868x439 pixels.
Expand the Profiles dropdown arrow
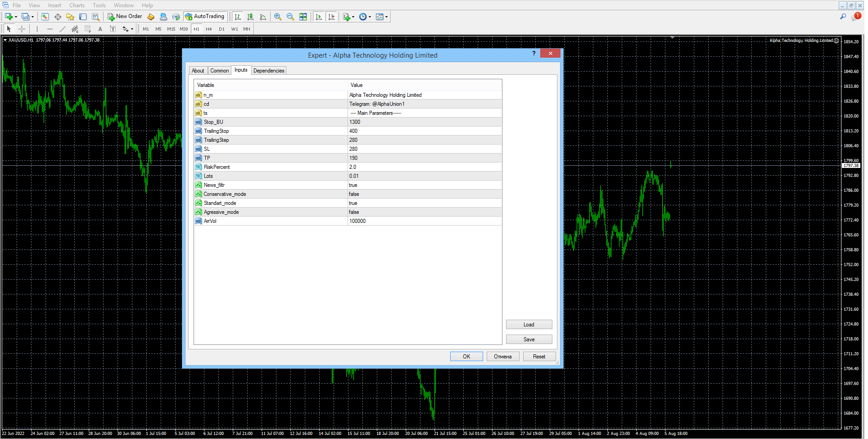coord(33,17)
